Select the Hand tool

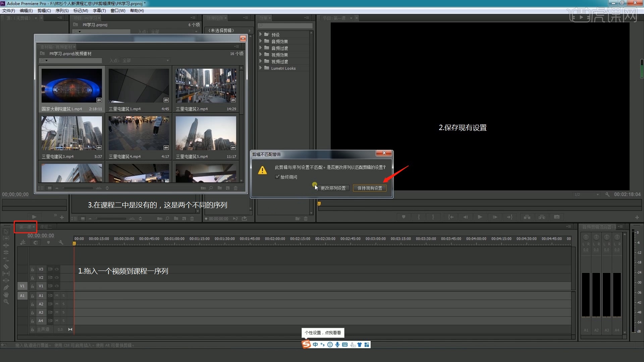[x=6, y=295]
